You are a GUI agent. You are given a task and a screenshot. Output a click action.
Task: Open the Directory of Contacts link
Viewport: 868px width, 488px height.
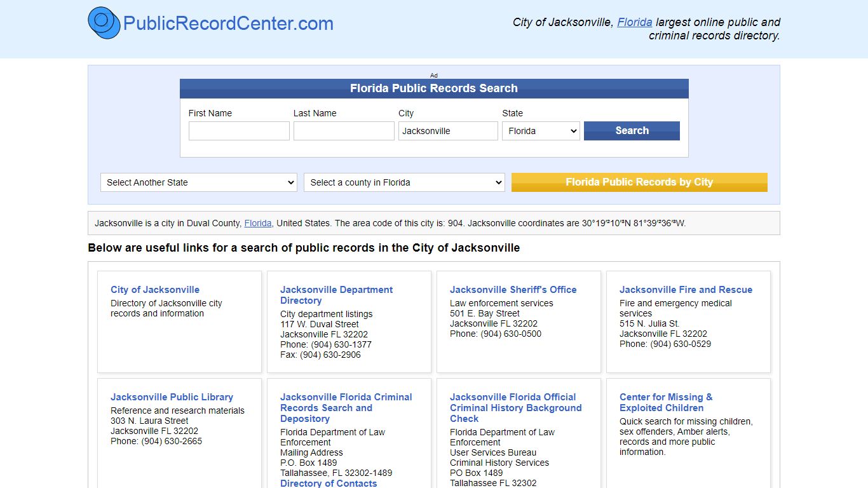click(329, 483)
